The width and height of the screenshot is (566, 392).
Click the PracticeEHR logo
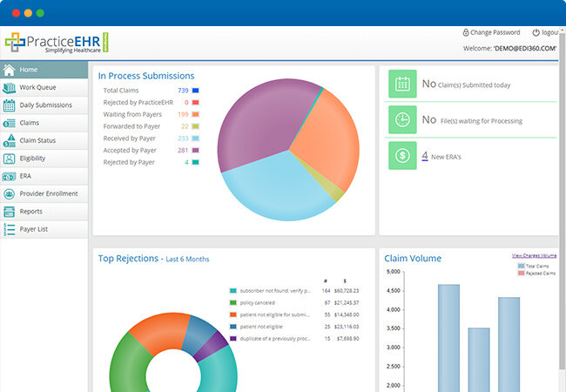click(x=57, y=42)
